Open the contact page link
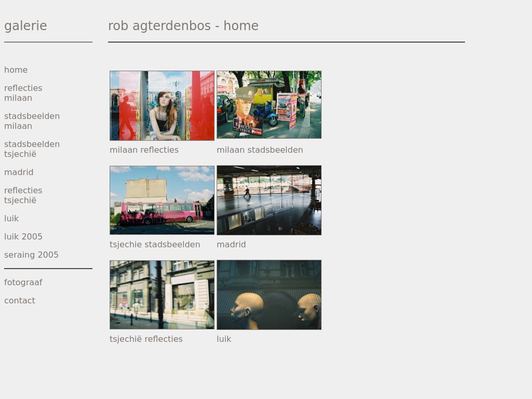 20,301
